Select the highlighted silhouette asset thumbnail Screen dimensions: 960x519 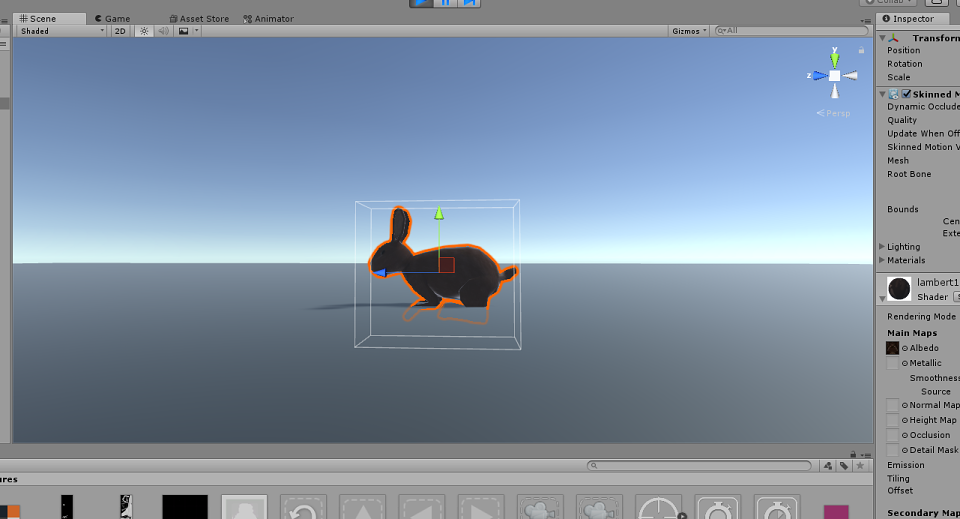point(244,507)
